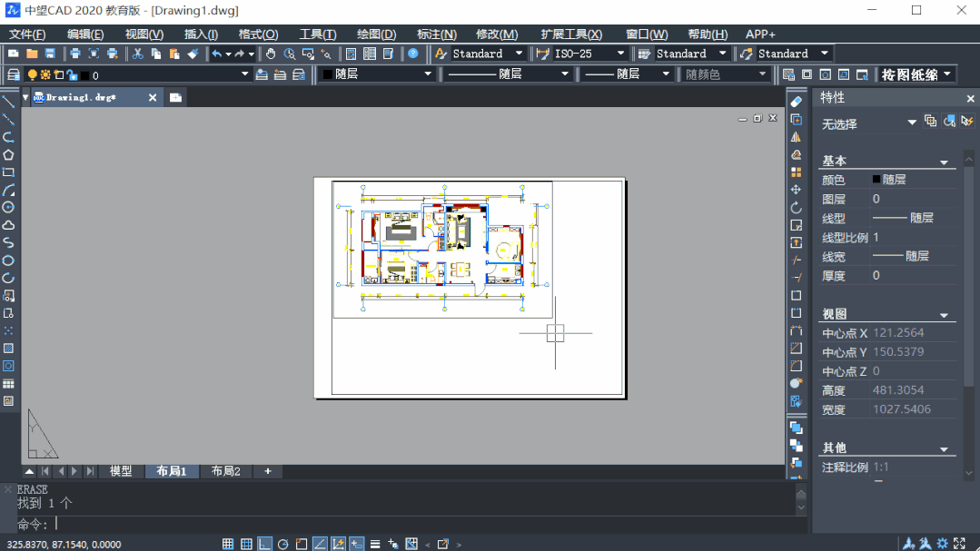The width and height of the screenshot is (980, 551).
Task: Toggle lineweight display in the status bar
Action: [x=375, y=544]
